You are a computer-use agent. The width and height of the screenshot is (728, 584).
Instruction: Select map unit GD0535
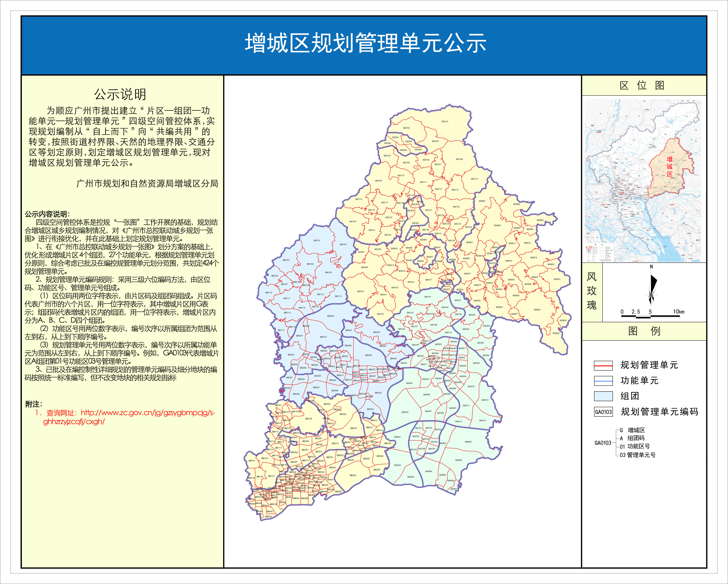click(378, 393)
